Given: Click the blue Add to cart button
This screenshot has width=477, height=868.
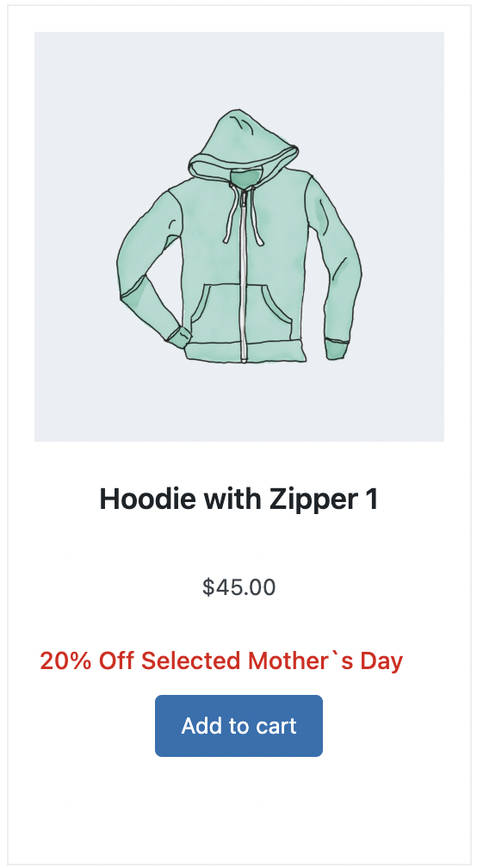Looking at the screenshot, I should (x=238, y=725).
